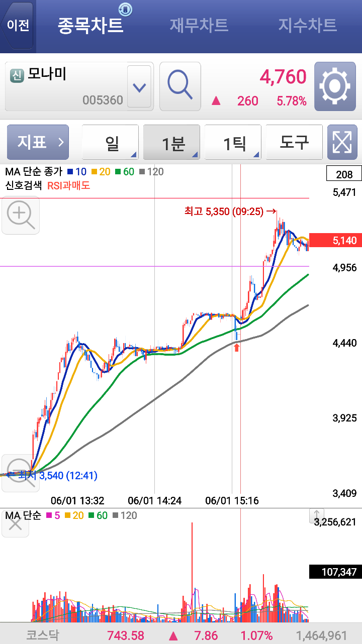Screen dimensions: 362x644
Task: Tap the 743.58 KOSDAQ index value
Action: pos(126,635)
